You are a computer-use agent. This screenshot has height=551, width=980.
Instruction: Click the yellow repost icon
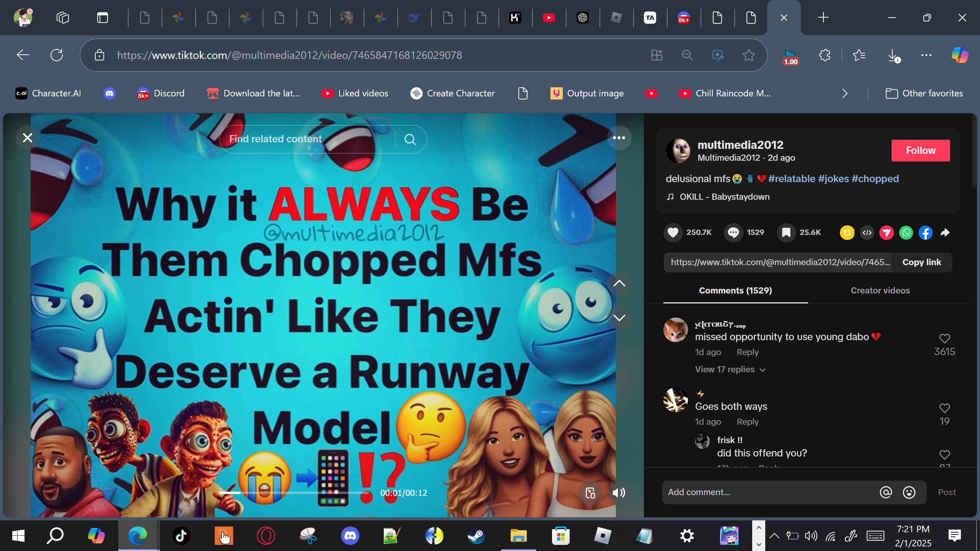point(847,232)
